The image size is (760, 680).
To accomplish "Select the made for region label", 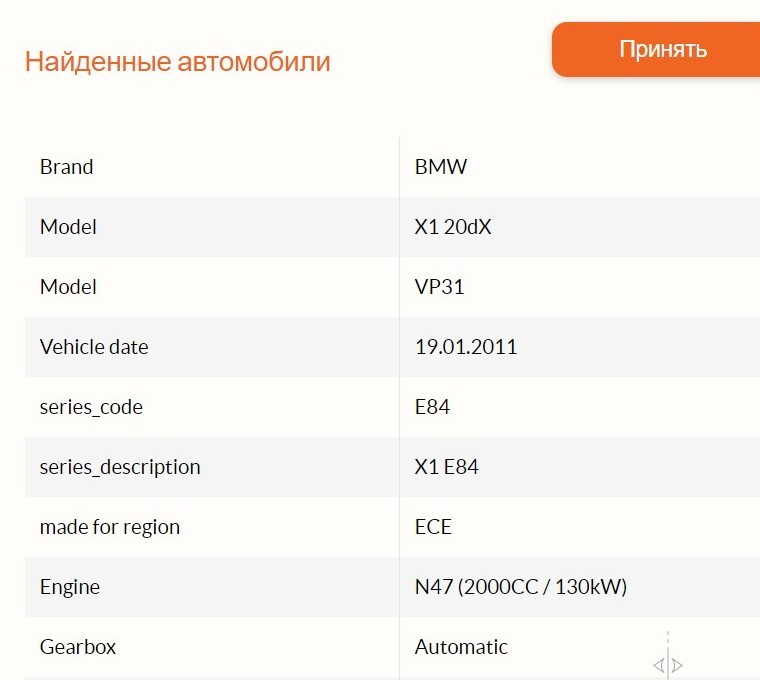I will point(110,527).
